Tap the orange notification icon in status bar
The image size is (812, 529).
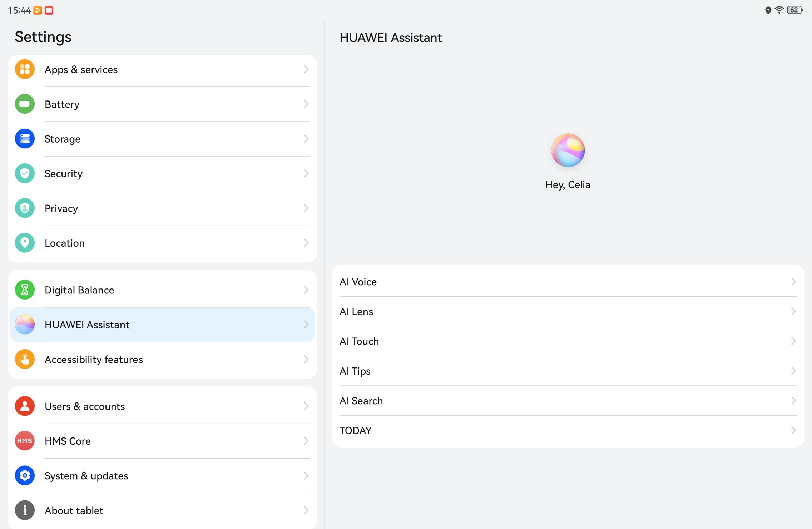38,10
